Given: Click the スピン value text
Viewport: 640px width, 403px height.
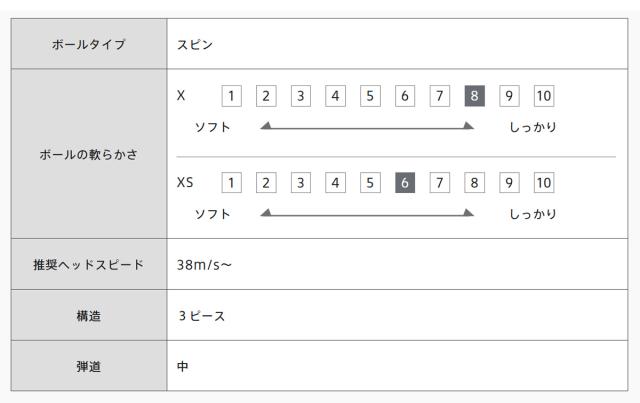Looking at the screenshot, I should (194, 45).
